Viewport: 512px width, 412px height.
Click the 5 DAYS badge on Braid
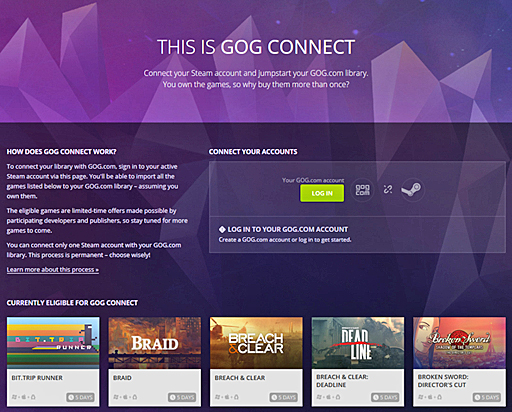pyautogui.click(x=182, y=397)
